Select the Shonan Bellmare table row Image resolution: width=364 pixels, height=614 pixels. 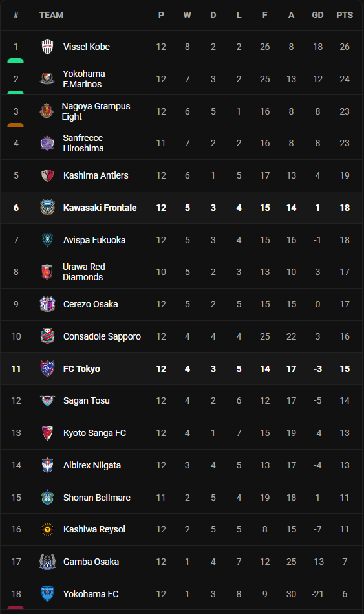click(181, 498)
